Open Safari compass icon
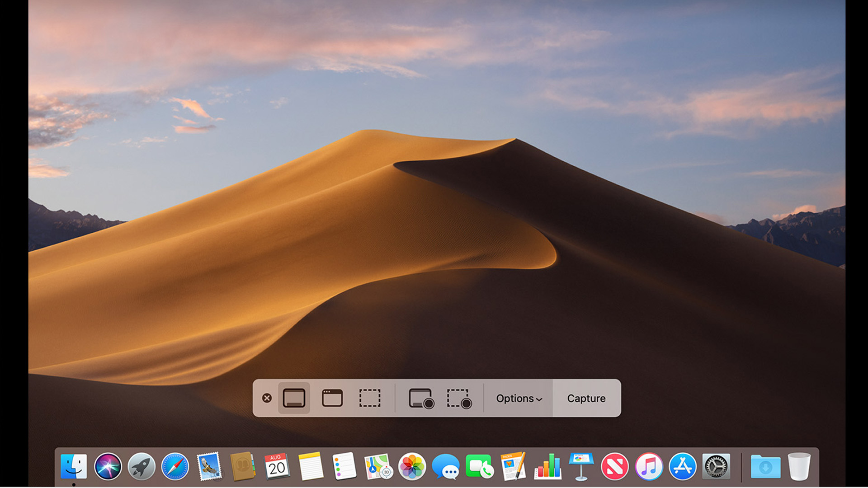The width and height of the screenshot is (868, 488). tap(175, 466)
